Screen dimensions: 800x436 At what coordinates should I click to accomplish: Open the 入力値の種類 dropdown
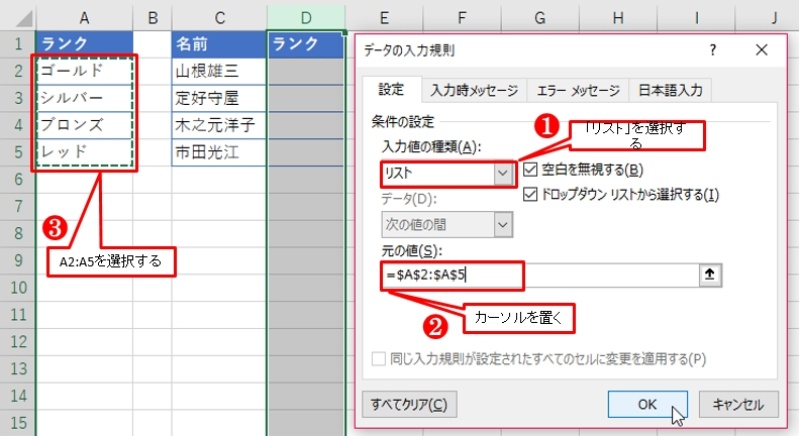tap(503, 174)
